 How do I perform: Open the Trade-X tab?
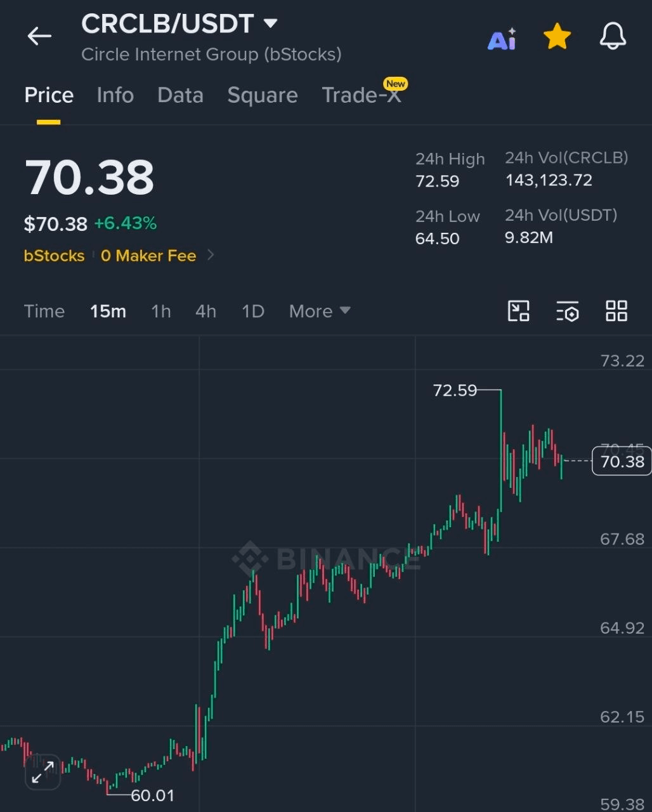[362, 95]
